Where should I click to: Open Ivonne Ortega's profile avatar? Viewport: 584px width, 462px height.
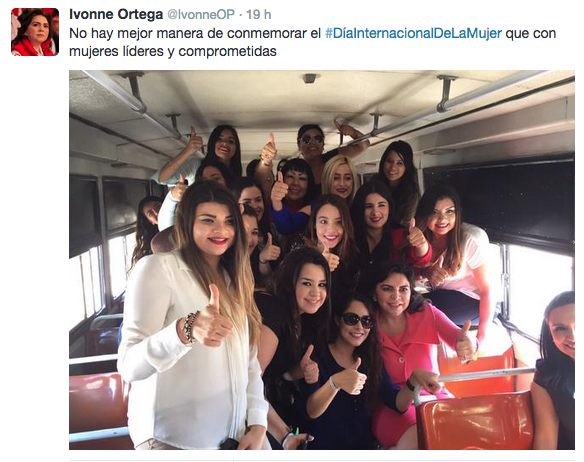[35, 32]
